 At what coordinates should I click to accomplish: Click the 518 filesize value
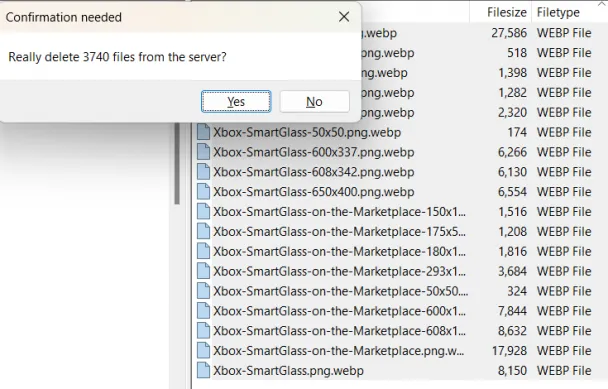(517, 53)
